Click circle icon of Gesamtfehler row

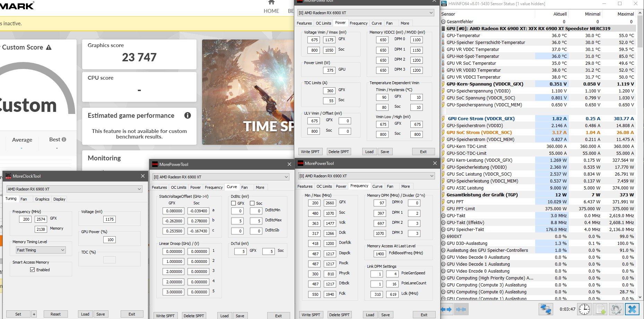[x=443, y=21]
